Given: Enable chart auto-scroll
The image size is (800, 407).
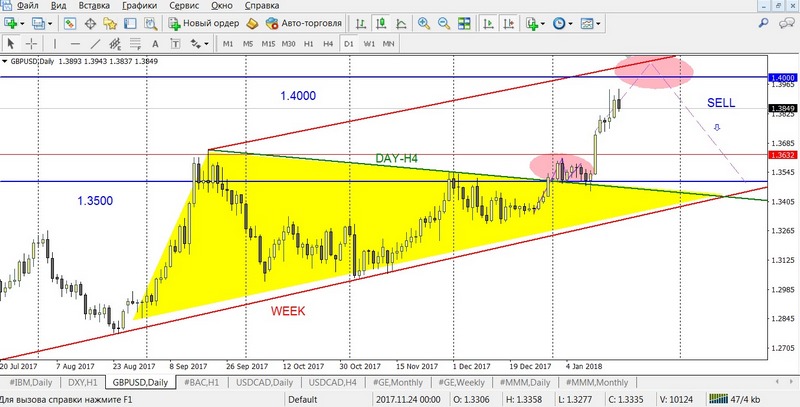Looking at the screenshot, I should click(x=486, y=23).
